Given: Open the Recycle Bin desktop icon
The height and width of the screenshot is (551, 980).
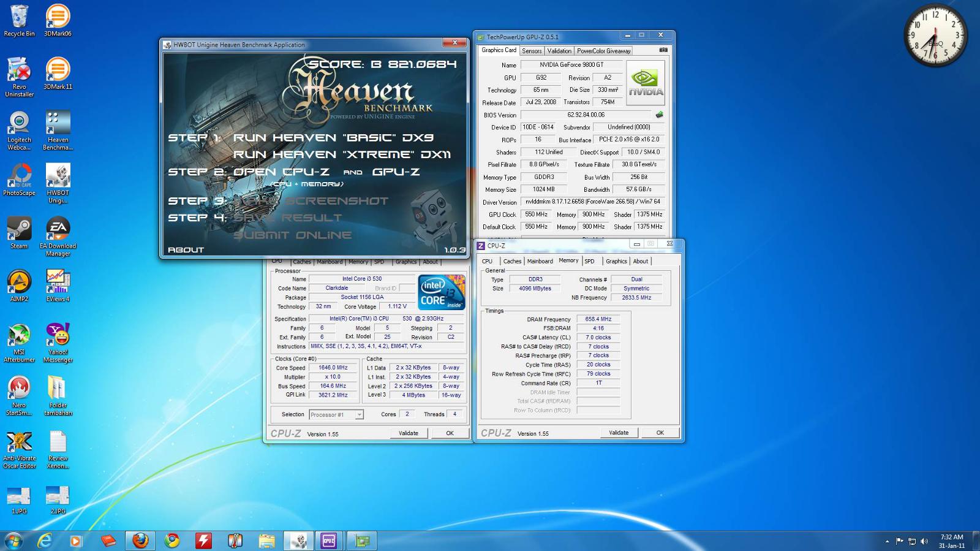Looking at the screenshot, I should point(19,21).
